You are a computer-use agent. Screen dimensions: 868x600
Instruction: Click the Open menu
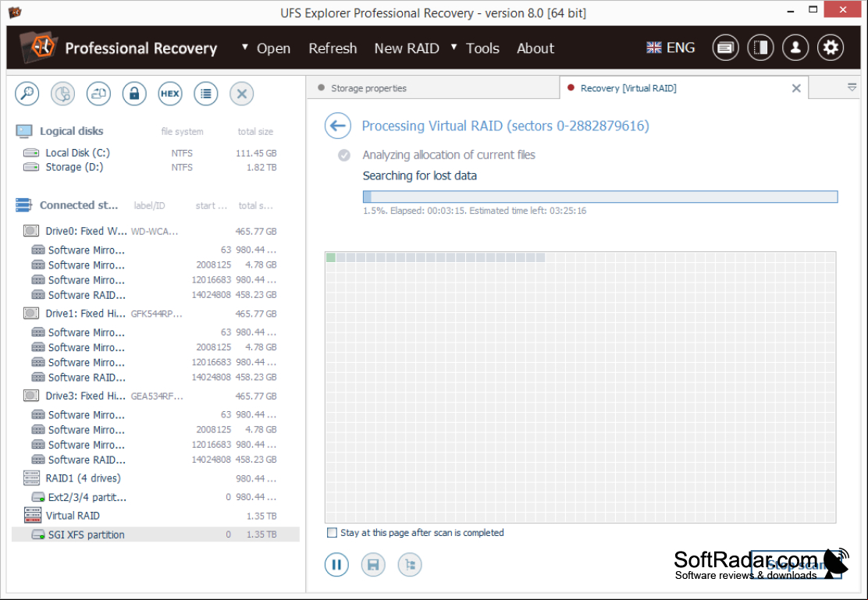coord(273,48)
